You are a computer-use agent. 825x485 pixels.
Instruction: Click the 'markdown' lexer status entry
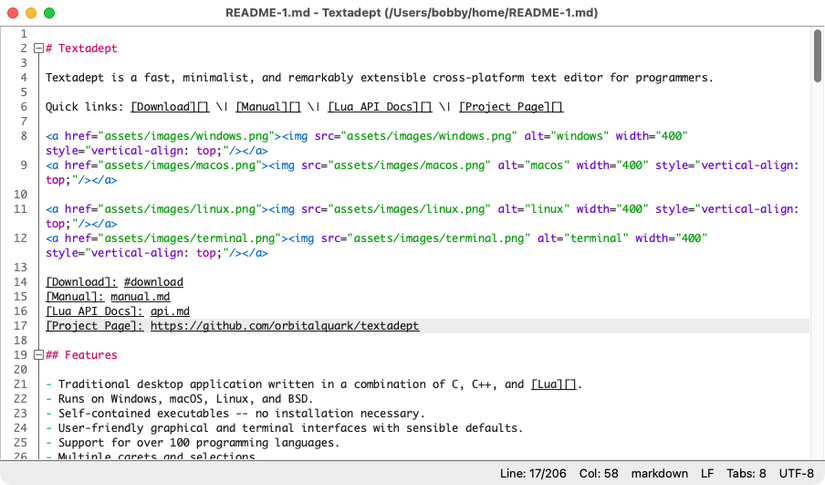[x=659, y=473]
